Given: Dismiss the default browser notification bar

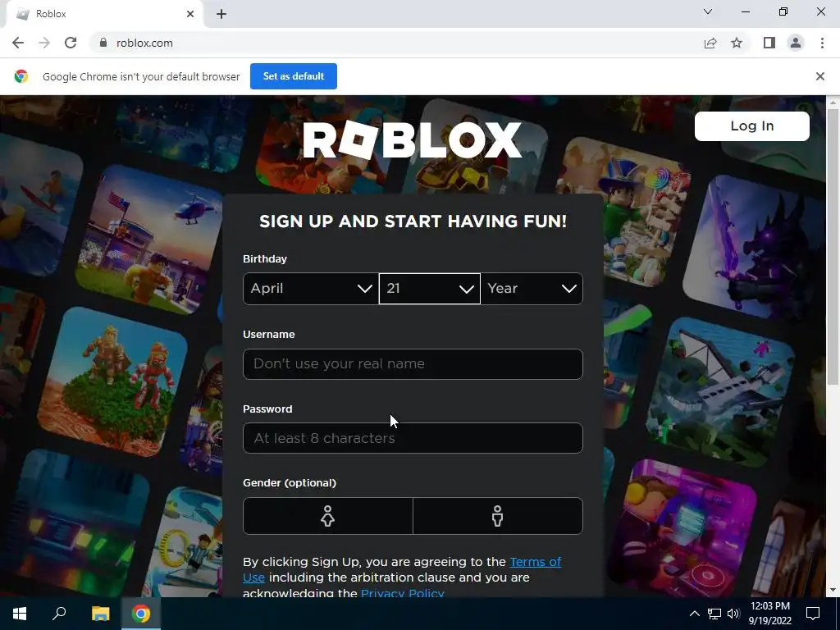Looking at the screenshot, I should (819, 76).
